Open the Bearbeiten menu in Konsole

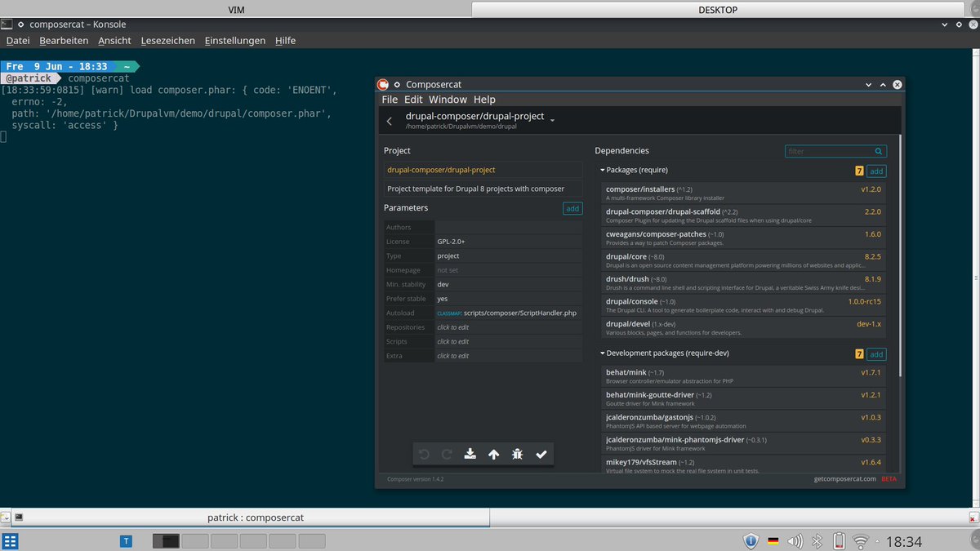[64, 40]
